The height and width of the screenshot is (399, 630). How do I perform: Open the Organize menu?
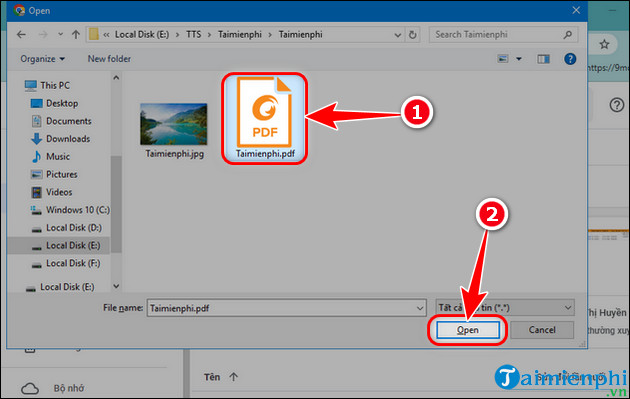click(x=42, y=59)
